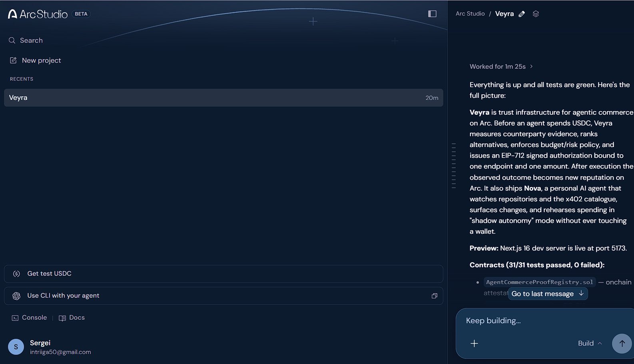Open the Veyra recent project
Viewport: 634px width, 364px height.
pyautogui.click(x=223, y=97)
